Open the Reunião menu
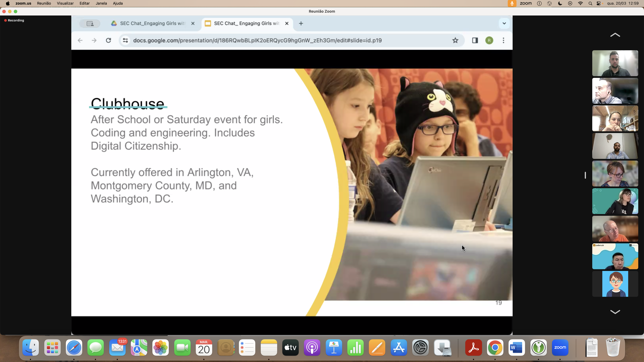Viewport: 644px width, 362px height. point(44,3)
